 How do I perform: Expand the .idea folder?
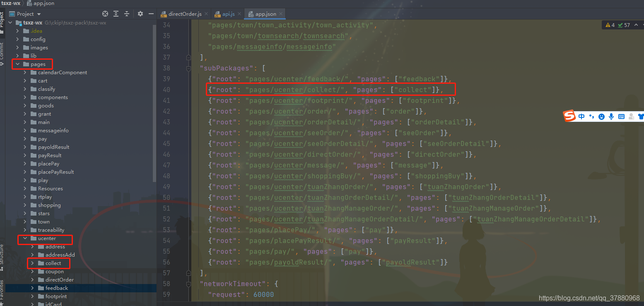tap(17, 31)
